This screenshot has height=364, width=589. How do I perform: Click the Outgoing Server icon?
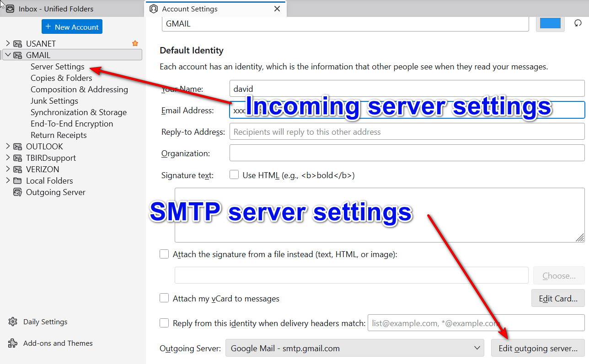point(17,192)
